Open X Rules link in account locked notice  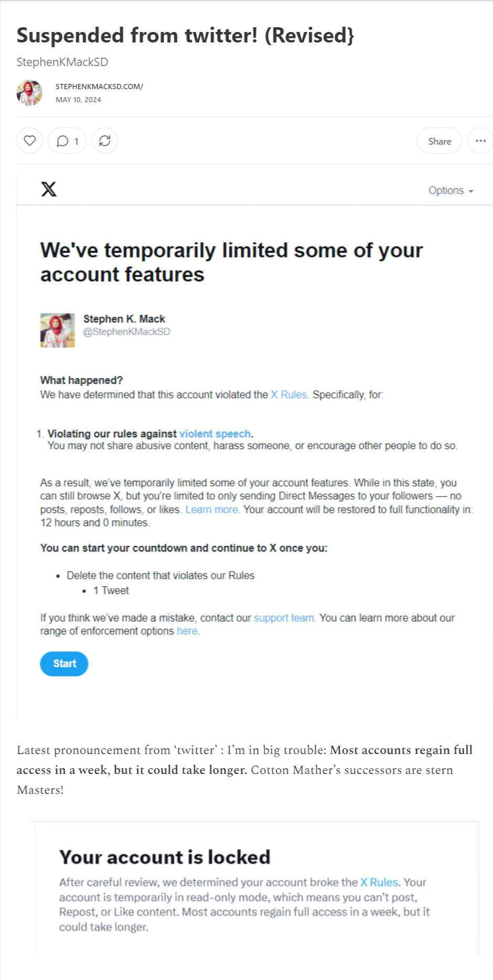(x=379, y=882)
